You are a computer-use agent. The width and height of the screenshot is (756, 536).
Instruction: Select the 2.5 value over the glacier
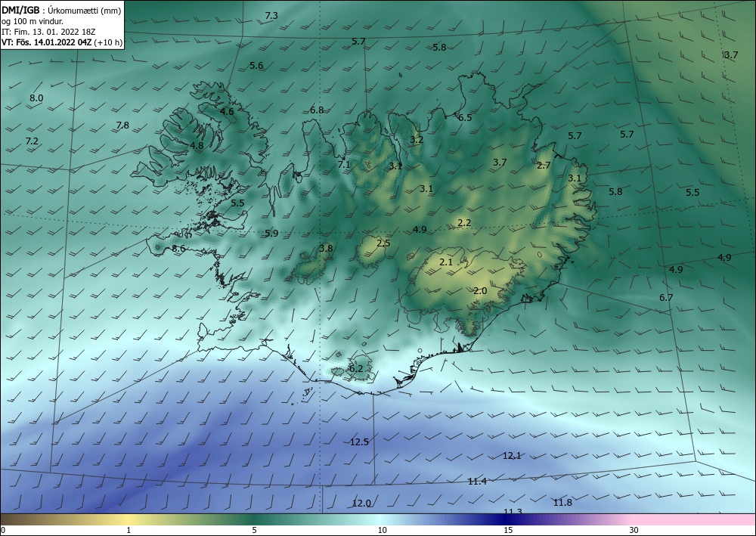tap(383, 243)
